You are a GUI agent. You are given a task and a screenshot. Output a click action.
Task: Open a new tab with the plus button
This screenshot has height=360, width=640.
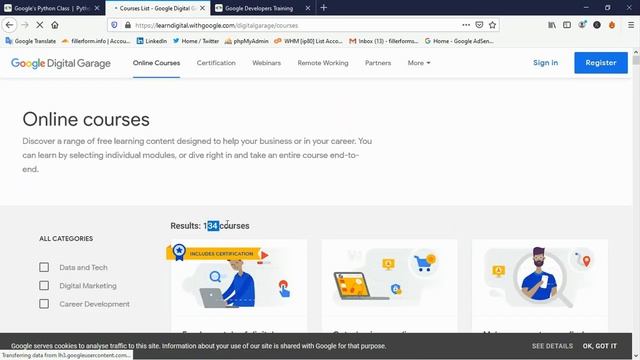click(x=324, y=7)
